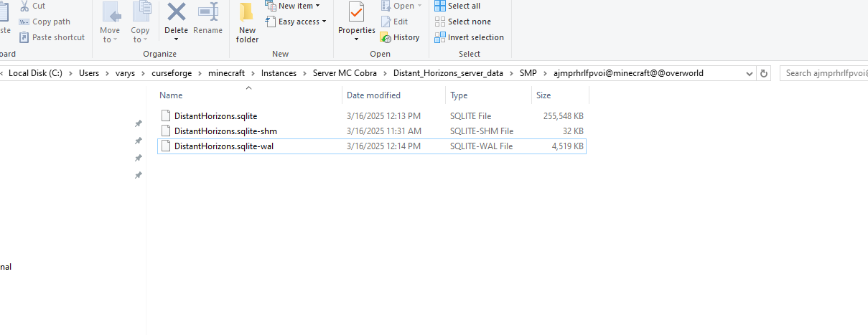The image size is (868, 335).
Task: Refresh the current folder
Action: pos(764,73)
